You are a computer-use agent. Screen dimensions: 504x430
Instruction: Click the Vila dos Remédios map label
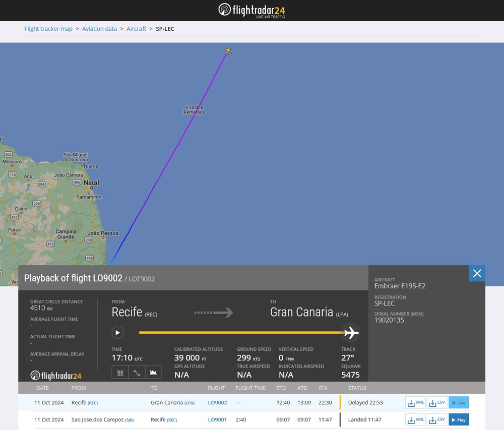point(194,109)
